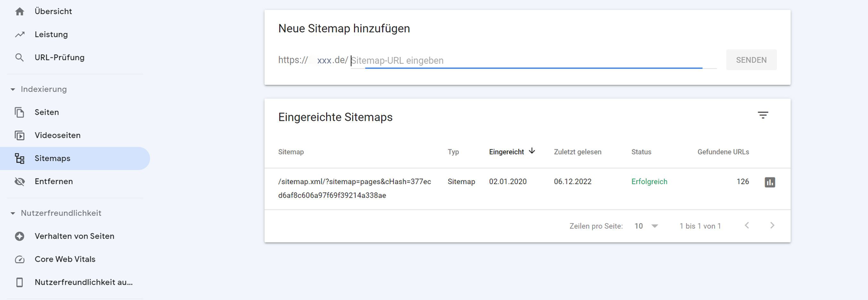
Task: Open the filter icon above the sitemaps table
Action: pos(763,115)
